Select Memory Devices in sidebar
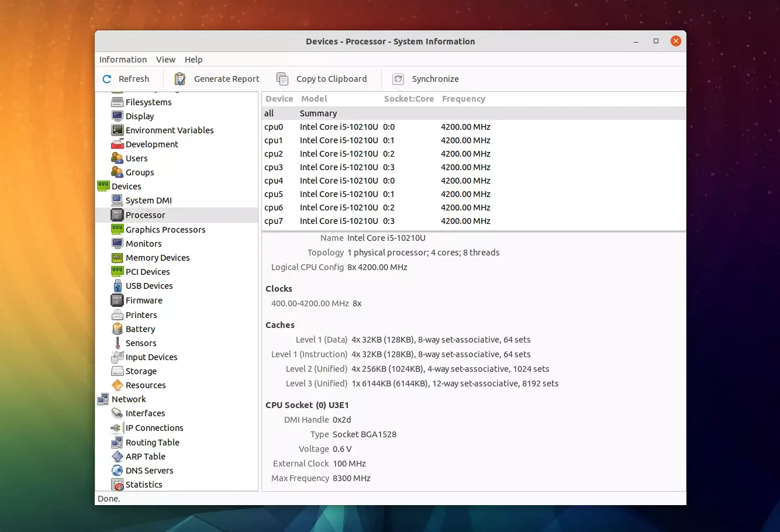 pyautogui.click(x=157, y=258)
